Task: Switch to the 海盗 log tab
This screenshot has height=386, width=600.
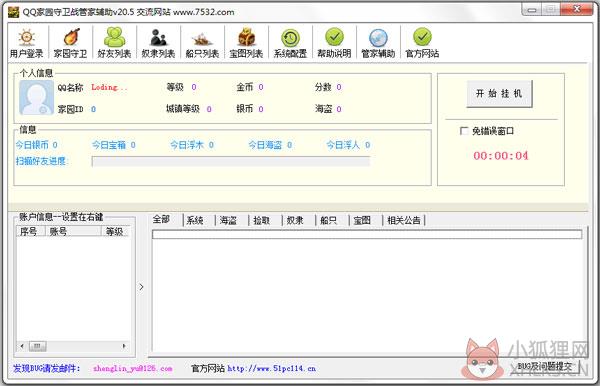Action: click(x=228, y=220)
